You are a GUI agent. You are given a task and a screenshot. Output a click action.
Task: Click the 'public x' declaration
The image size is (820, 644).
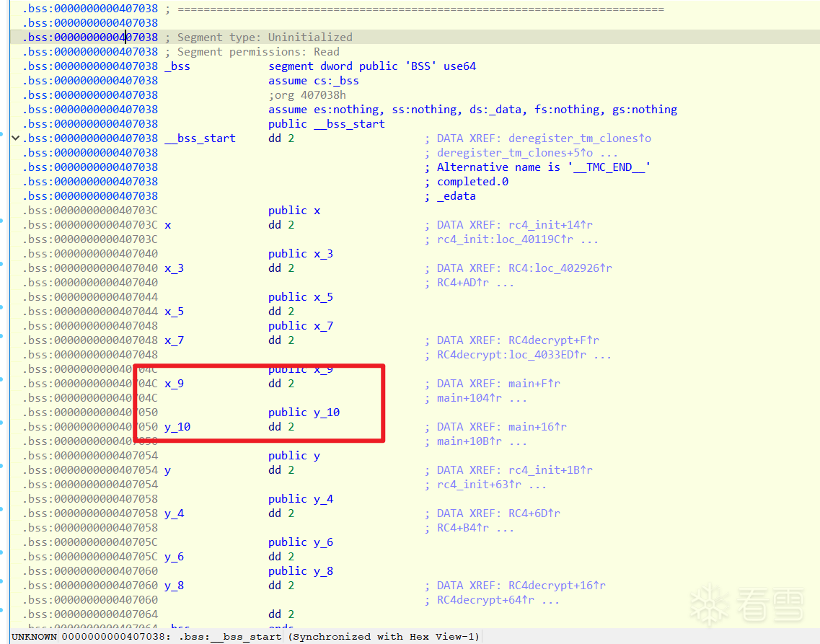click(294, 211)
